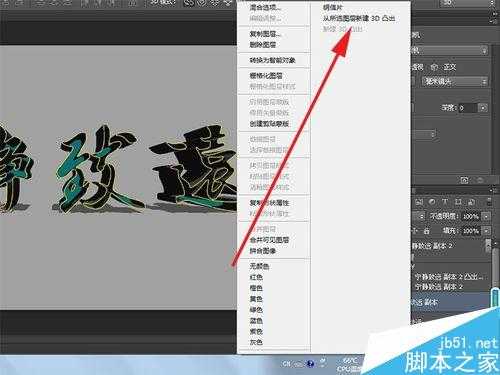Viewport: 500px width, 375px height.
Task: Select 删除图层 to delete the layer
Action: click(263, 45)
